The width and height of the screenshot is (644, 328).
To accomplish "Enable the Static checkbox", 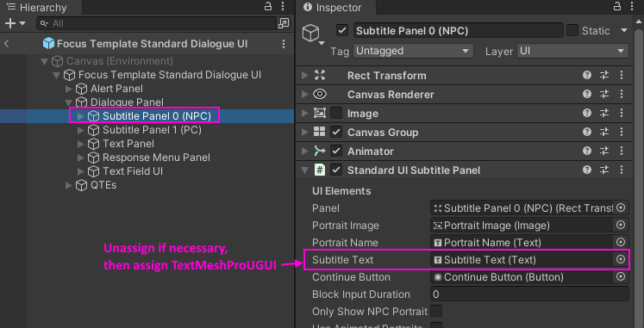I will [572, 30].
